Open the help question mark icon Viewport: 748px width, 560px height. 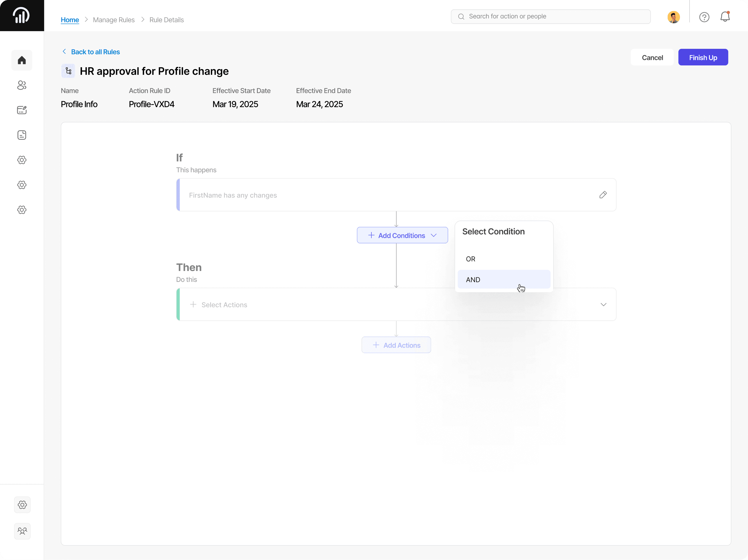click(704, 17)
